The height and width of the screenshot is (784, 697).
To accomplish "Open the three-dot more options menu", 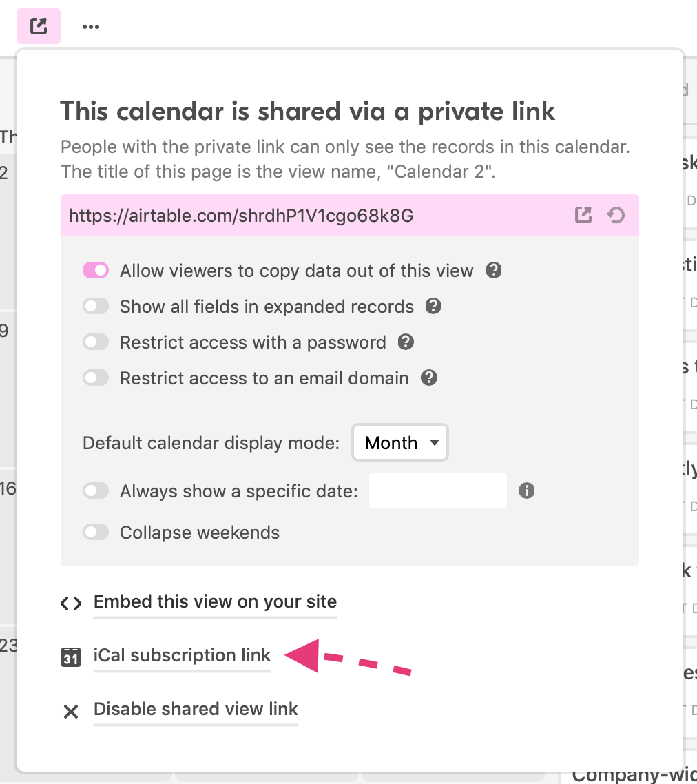I will click(x=90, y=26).
